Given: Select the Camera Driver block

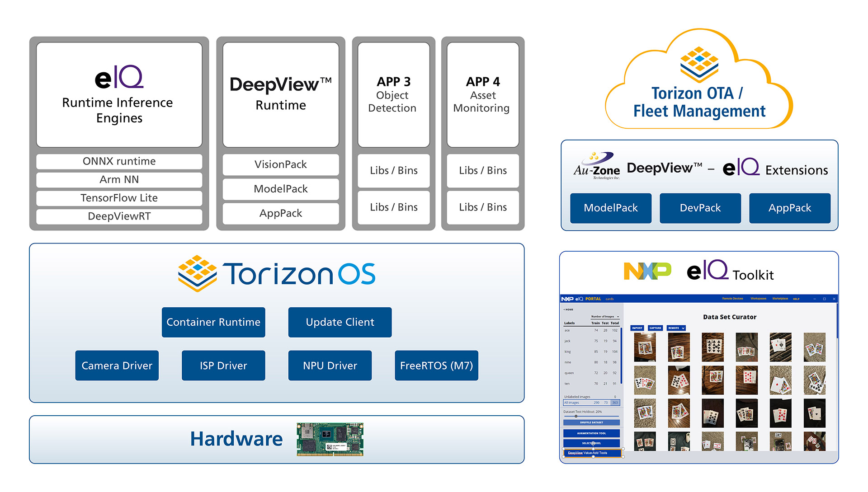Looking at the screenshot, I should coord(117,365).
